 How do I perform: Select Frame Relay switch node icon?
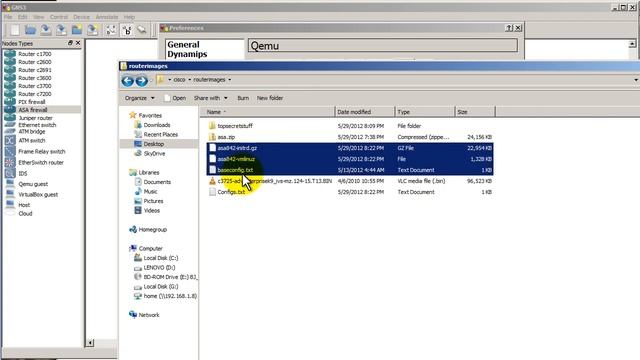pyautogui.click(x=10, y=151)
